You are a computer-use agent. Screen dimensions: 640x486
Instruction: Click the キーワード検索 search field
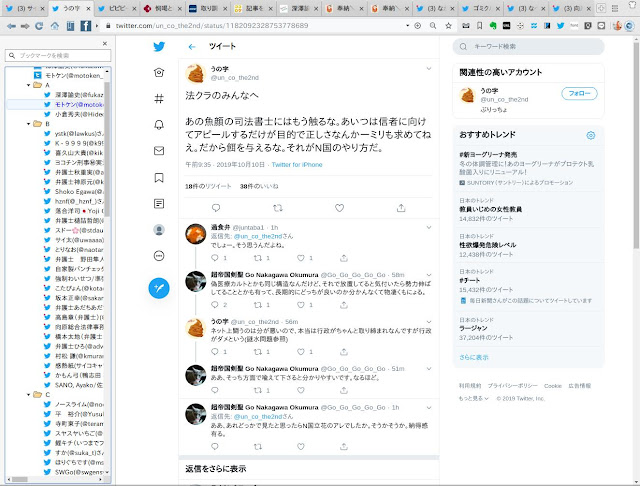(528, 47)
